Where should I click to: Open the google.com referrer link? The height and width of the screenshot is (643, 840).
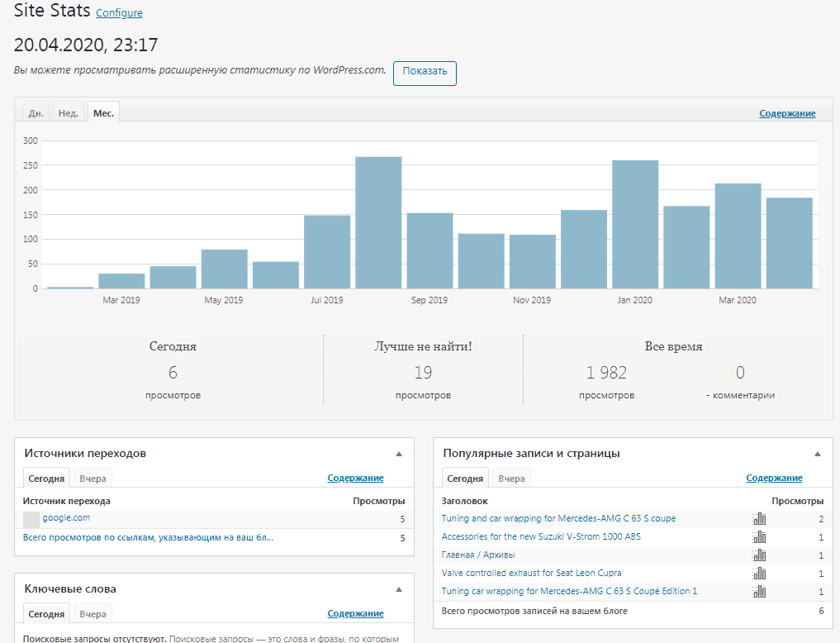(x=66, y=518)
